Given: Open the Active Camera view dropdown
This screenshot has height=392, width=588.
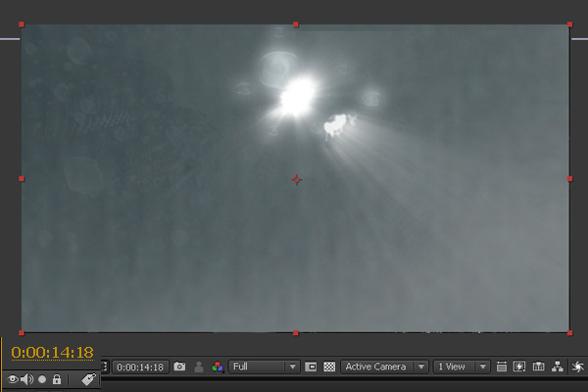Looking at the screenshot, I should (x=385, y=367).
